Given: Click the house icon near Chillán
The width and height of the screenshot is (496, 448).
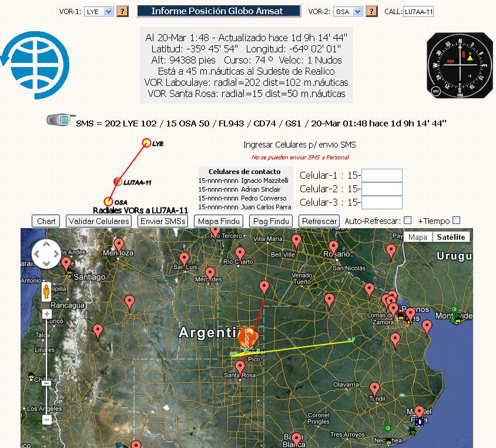Looking at the screenshot, I should (31, 376).
